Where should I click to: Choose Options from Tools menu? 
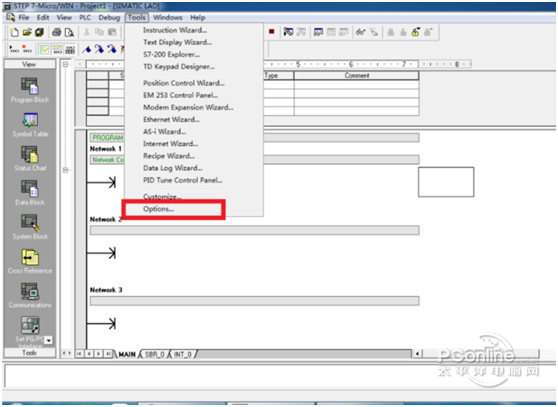click(x=194, y=209)
